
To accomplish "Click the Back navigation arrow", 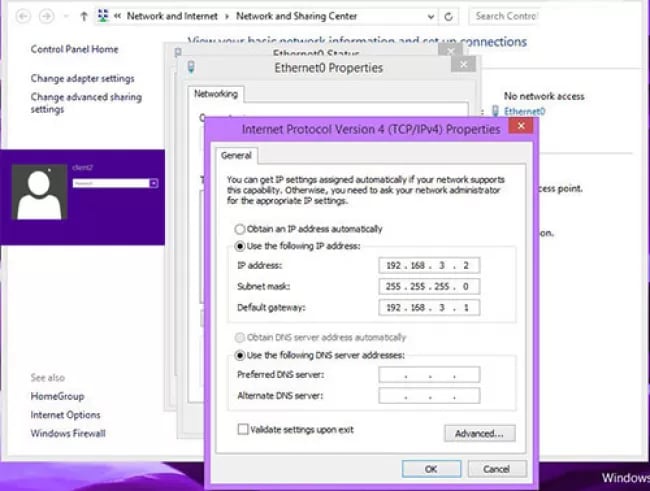I will coord(23,17).
